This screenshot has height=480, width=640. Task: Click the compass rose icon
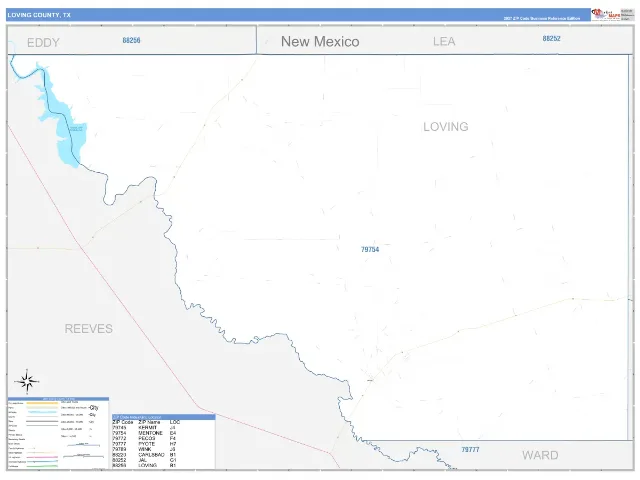[27, 382]
